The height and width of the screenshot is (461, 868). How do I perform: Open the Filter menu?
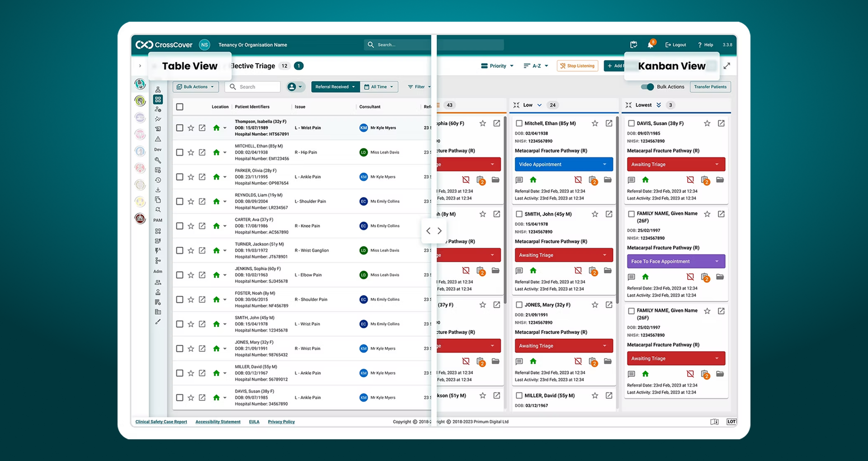pos(419,87)
